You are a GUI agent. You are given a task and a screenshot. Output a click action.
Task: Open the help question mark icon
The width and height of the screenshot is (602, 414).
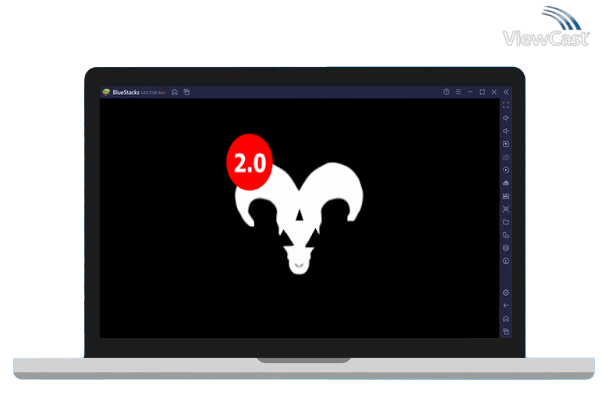(x=446, y=92)
